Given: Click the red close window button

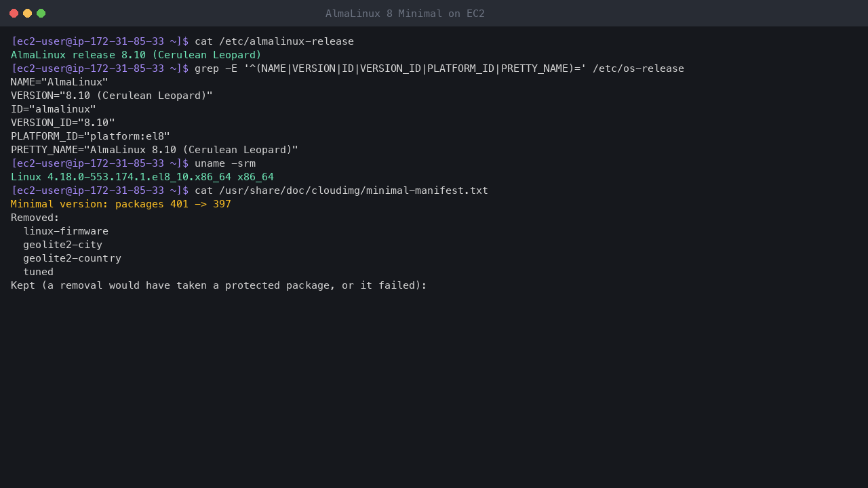Looking at the screenshot, I should 14,14.
